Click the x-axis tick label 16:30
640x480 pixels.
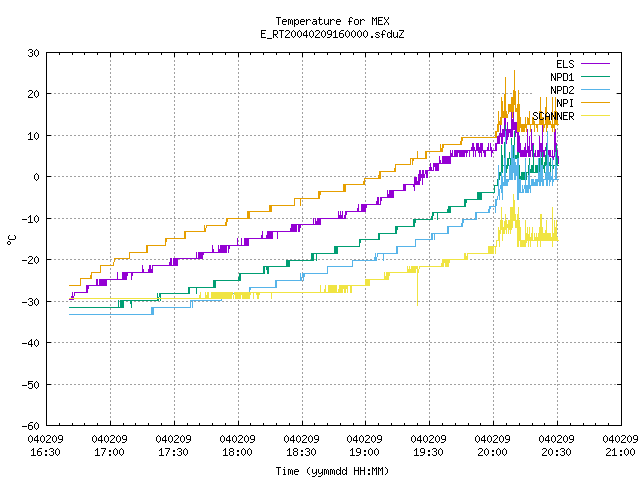coord(45,452)
